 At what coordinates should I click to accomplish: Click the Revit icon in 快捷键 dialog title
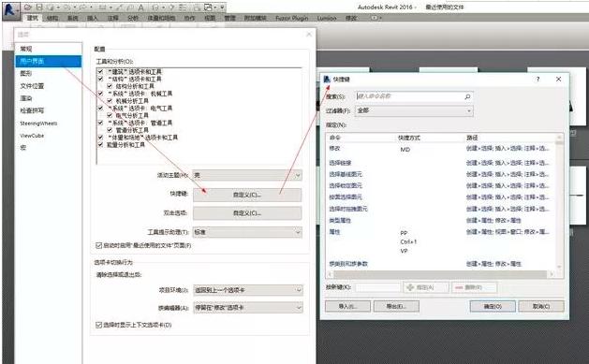pos(327,79)
